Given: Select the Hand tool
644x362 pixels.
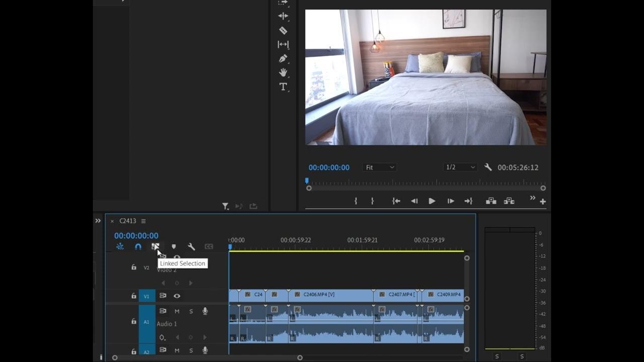Looking at the screenshot, I should [x=283, y=72].
